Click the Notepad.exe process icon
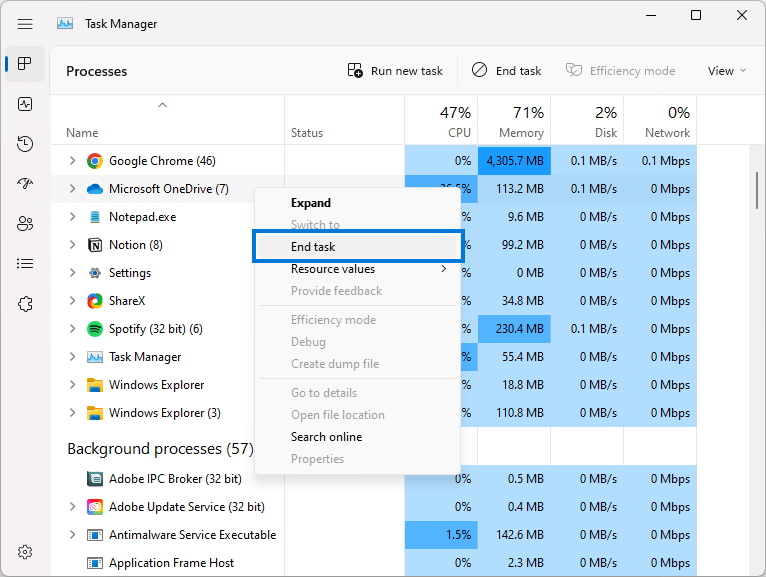This screenshot has height=577, width=766. click(95, 217)
